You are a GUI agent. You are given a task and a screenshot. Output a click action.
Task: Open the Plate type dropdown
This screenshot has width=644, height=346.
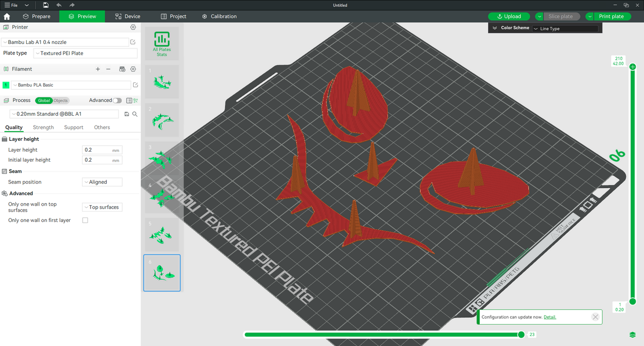[x=85, y=53]
